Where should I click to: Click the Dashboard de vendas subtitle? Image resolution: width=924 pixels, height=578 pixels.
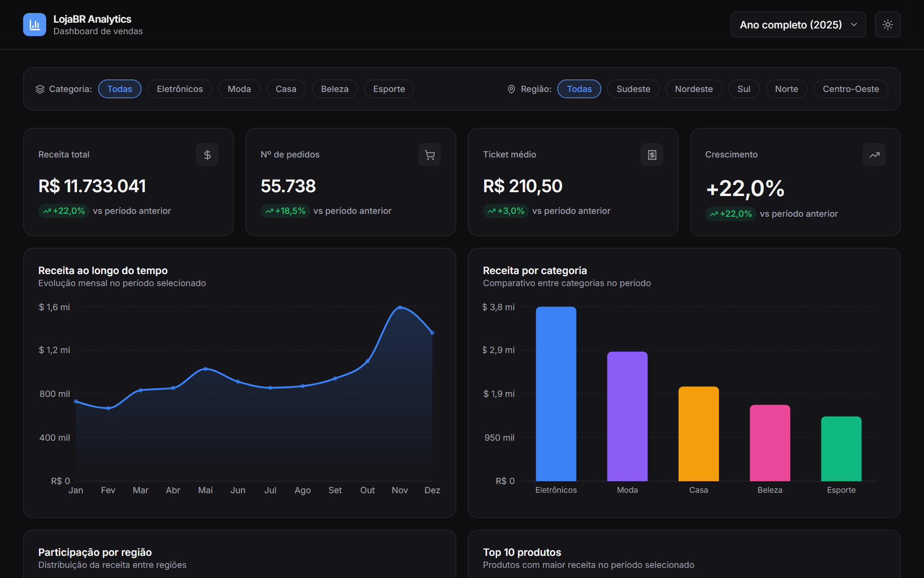click(98, 31)
